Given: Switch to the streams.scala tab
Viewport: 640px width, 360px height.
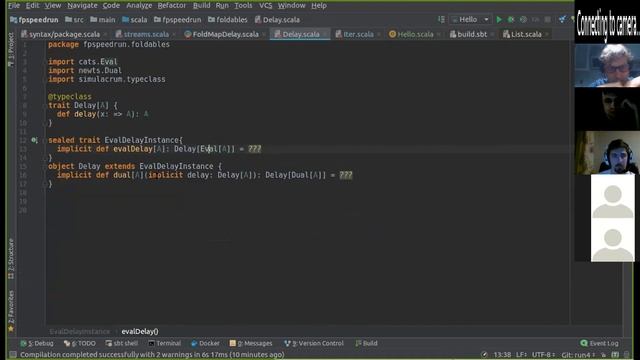Looking at the screenshot, I should pos(146,34).
